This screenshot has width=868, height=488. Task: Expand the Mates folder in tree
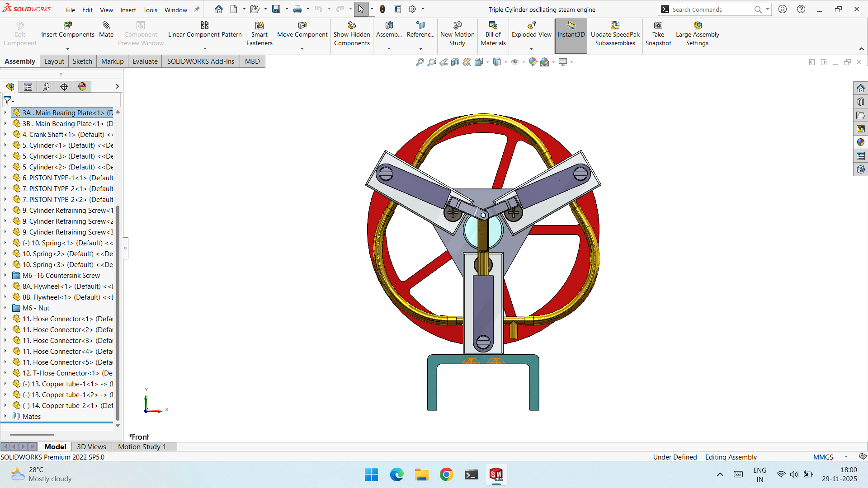pos(5,417)
